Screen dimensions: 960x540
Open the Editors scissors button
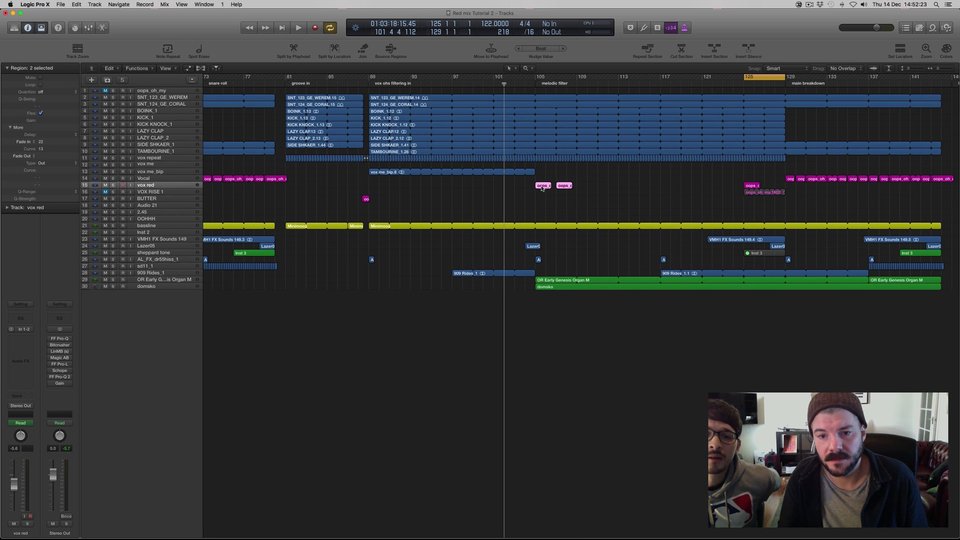[x=102, y=28]
